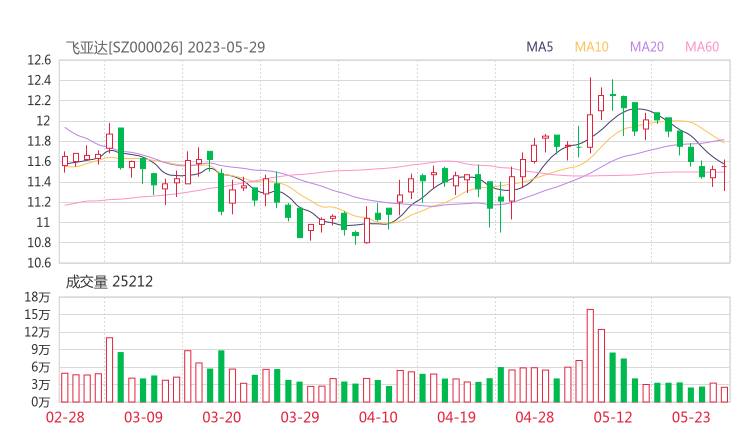Screen dimensions: 740x440
Task: Click the 02-28 date axis label
Action: pos(65,417)
